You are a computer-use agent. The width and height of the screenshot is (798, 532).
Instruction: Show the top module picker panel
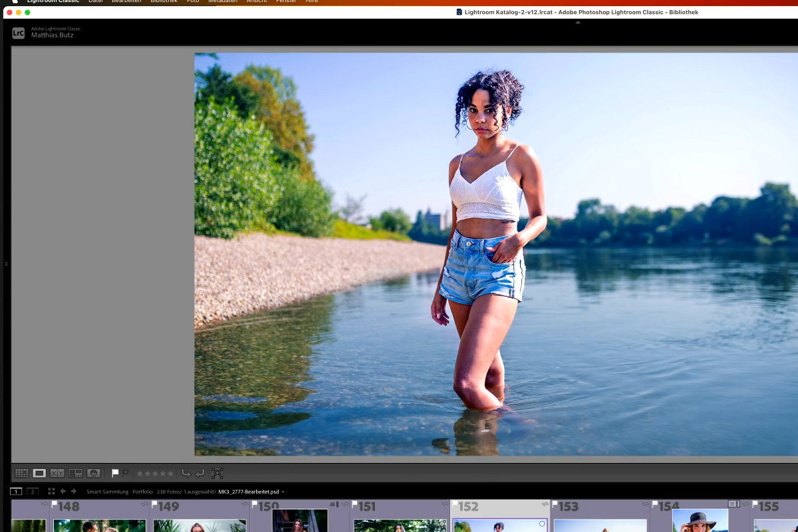[578, 22]
